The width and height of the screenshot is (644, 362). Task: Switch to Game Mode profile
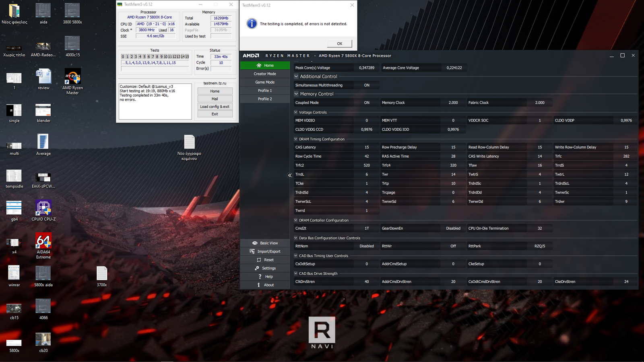click(x=265, y=82)
